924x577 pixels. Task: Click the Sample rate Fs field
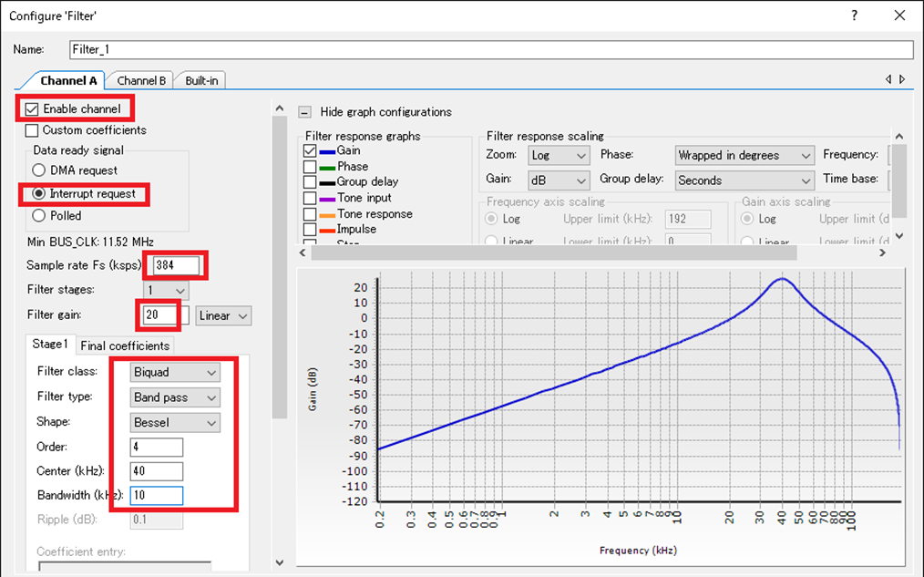coord(176,265)
